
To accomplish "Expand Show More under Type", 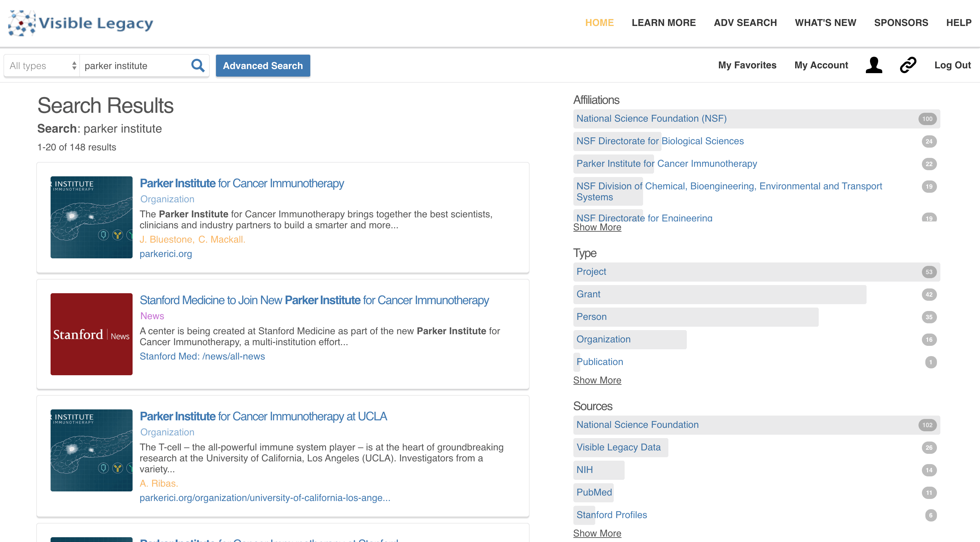I will tap(597, 380).
